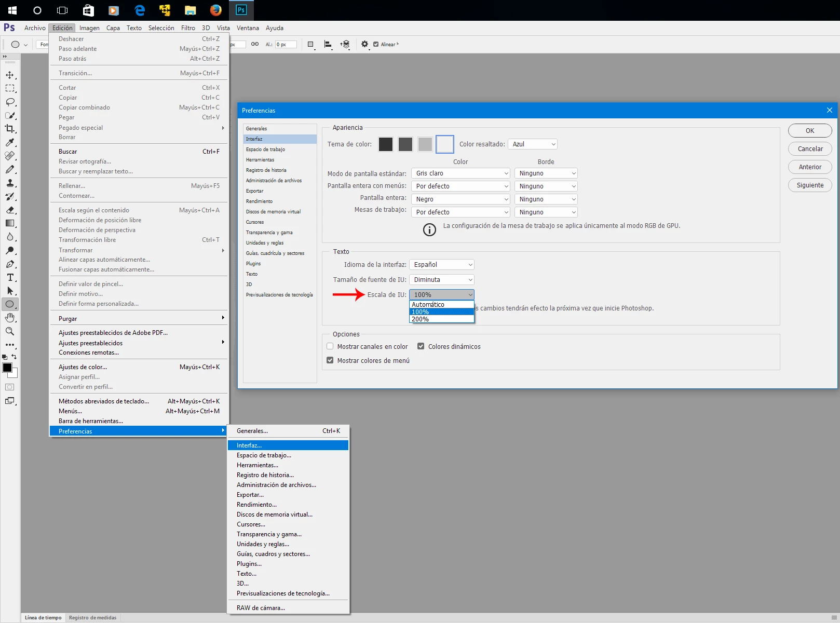Viewport: 840px width, 623px height.
Task: Select the Eraser tool
Action: click(x=10, y=210)
